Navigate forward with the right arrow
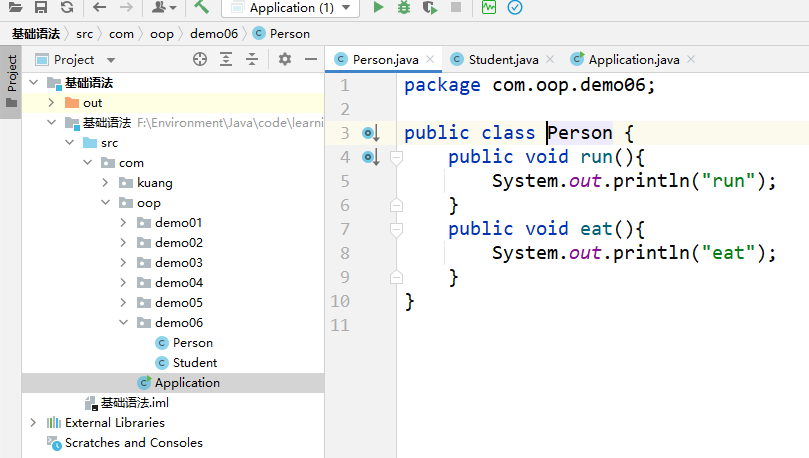This screenshot has height=458, width=809. tap(126, 7)
